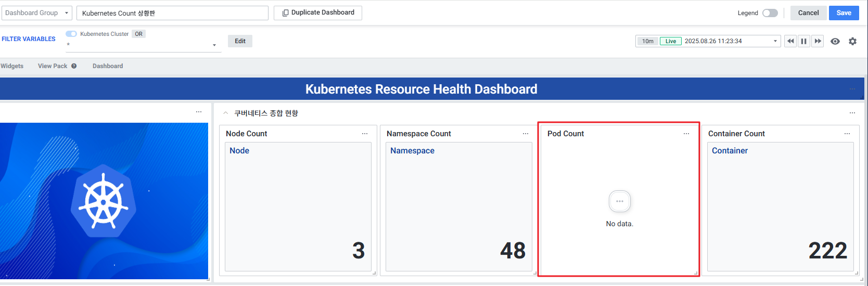The width and height of the screenshot is (868, 286).
Task: Click the View Pack help icon
Action: [x=74, y=66]
